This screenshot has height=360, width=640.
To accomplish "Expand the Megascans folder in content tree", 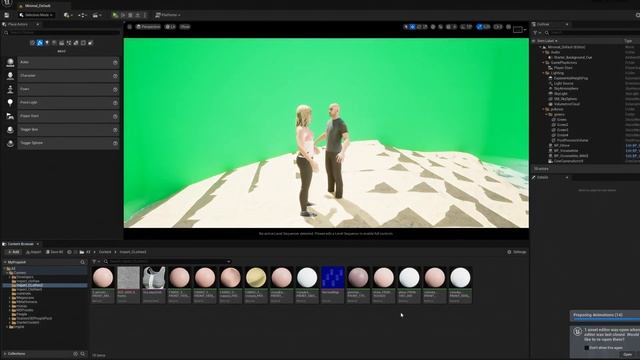I will tap(10, 298).
